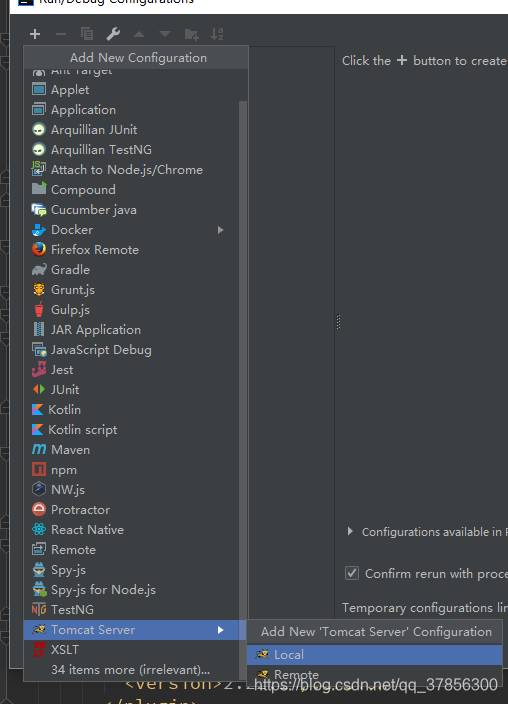This screenshot has height=704, width=508.
Task: Click the panel splitter grip handle
Action: pyautogui.click(x=338, y=322)
